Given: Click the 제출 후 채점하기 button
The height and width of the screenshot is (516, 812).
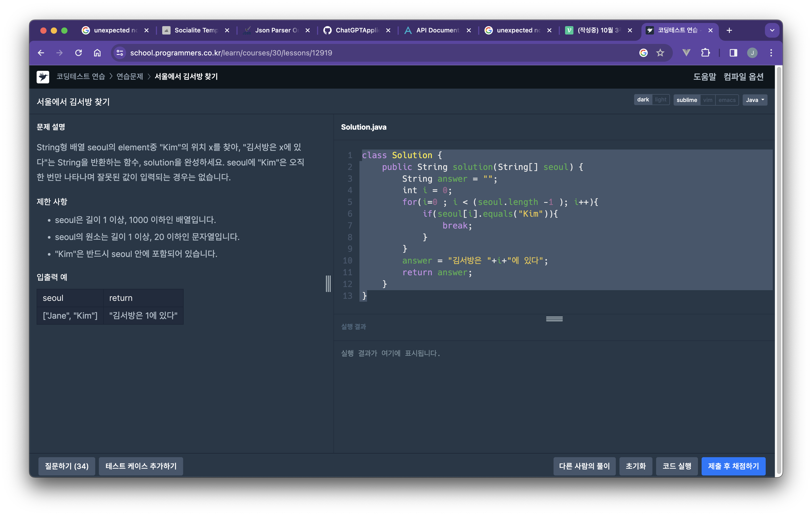Looking at the screenshot, I should click(x=733, y=466).
